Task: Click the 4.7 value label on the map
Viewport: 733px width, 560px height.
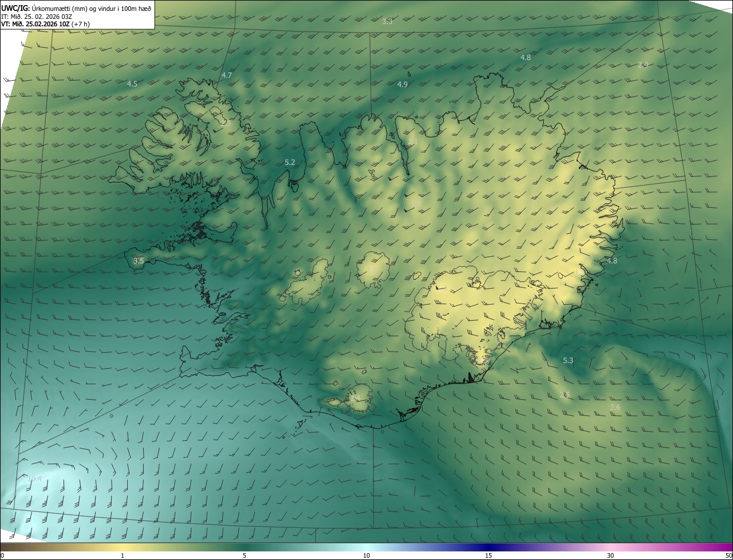Action: [227, 76]
